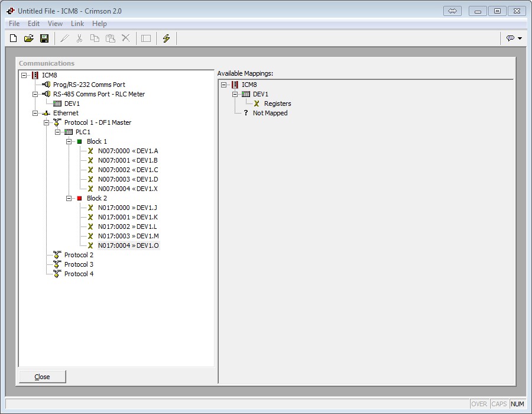Select mapping N017:0000 » DEV1.J
Screen dimensions: 532x414
[127, 208]
